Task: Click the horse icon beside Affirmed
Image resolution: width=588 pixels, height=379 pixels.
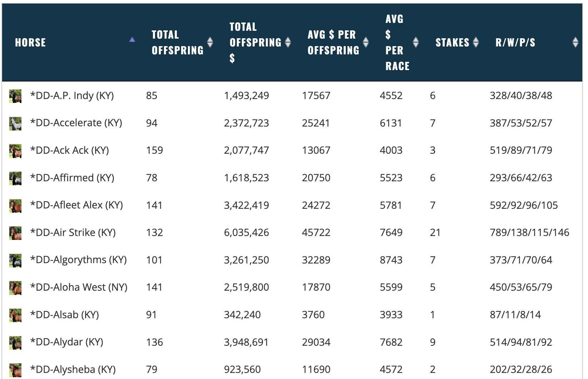Action: coord(15,178)
